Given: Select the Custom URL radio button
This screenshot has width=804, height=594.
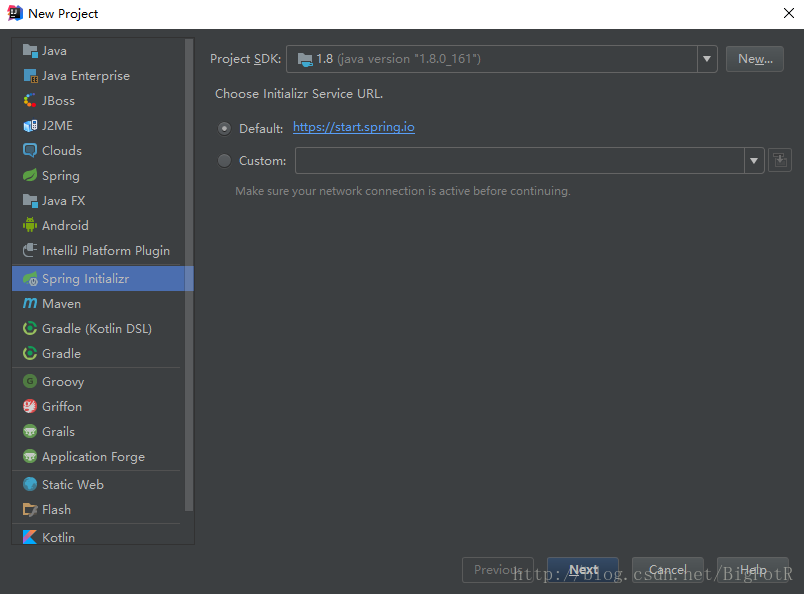Looking at the screenshot, I should click(x=224, y=161).
